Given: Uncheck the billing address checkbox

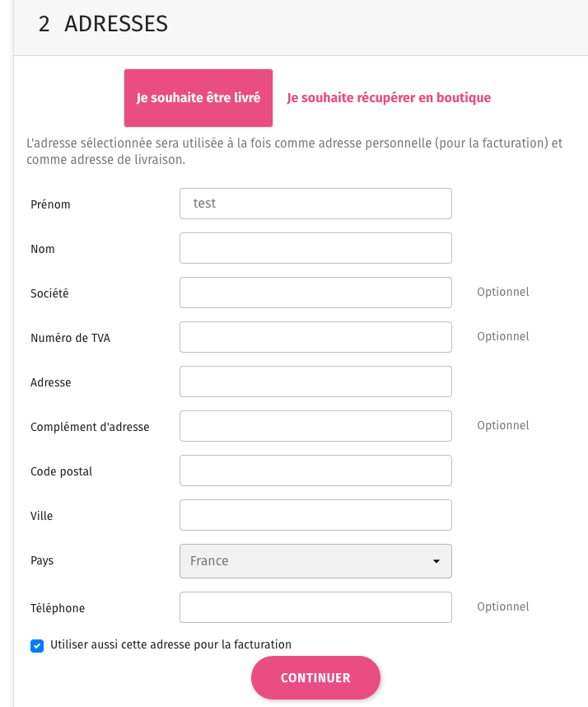Looking at the screenshot, I should [37, 645].
